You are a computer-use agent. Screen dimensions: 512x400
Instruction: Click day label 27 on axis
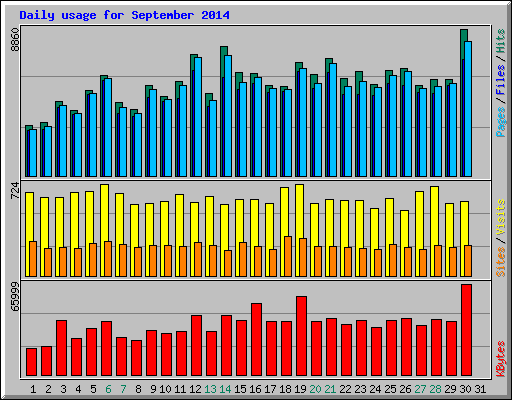coord(420,389)
